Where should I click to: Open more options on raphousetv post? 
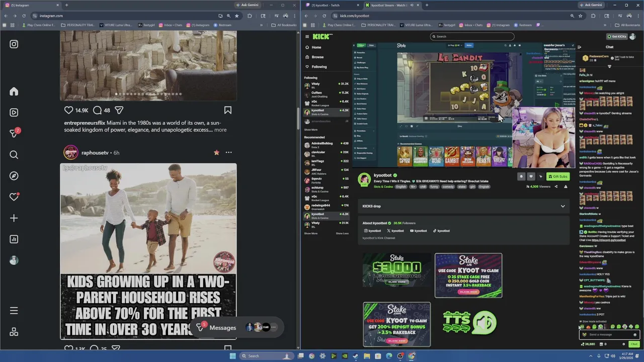(x=228, y=152)
